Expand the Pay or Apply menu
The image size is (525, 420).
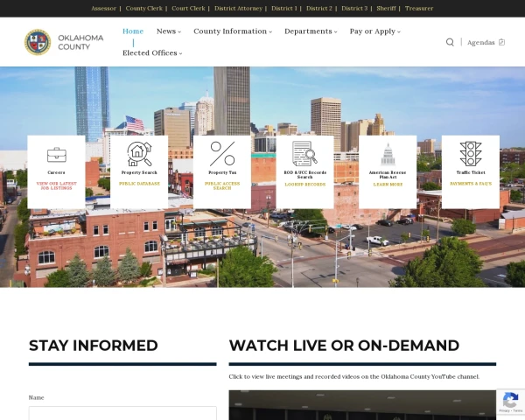(x=375, y=31)
